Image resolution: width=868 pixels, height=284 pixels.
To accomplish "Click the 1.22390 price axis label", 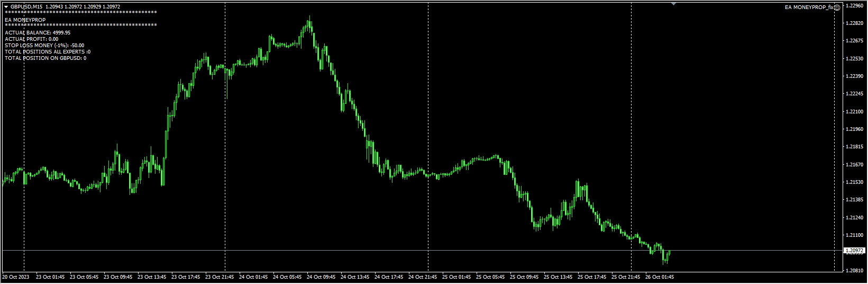I will [855, 76].
